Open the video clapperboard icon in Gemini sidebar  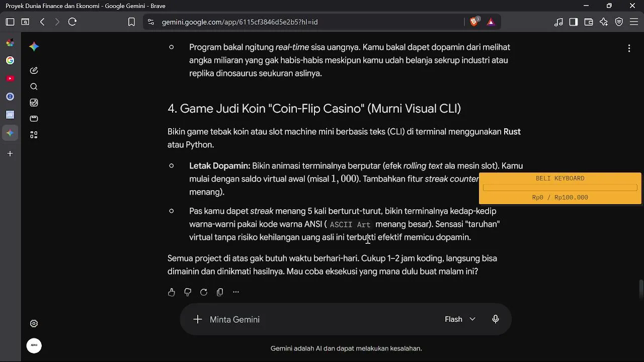tap(34, 119)
